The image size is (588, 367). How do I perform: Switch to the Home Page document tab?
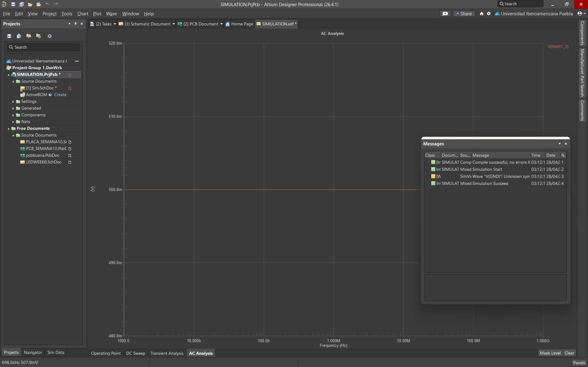point(239,24)
